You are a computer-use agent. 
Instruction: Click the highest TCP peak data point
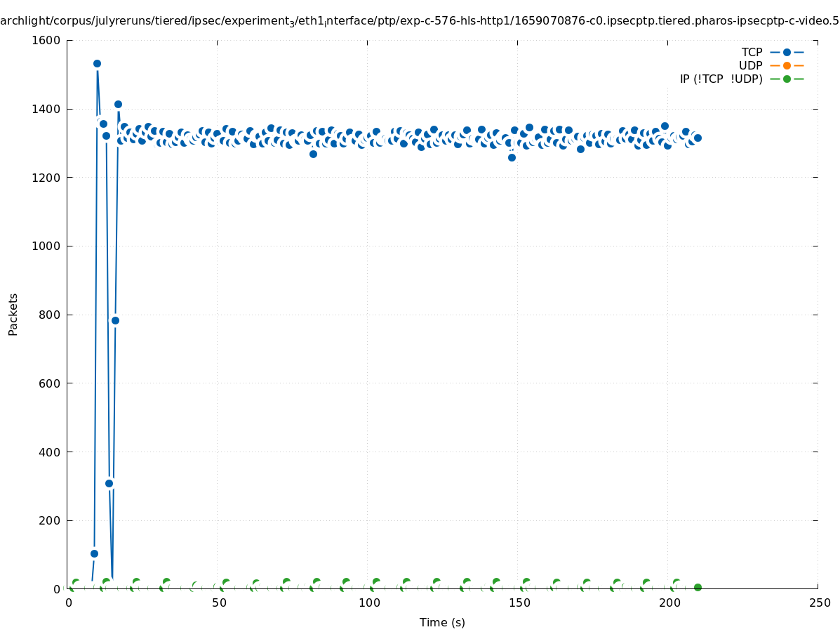[x=97, y=64]
